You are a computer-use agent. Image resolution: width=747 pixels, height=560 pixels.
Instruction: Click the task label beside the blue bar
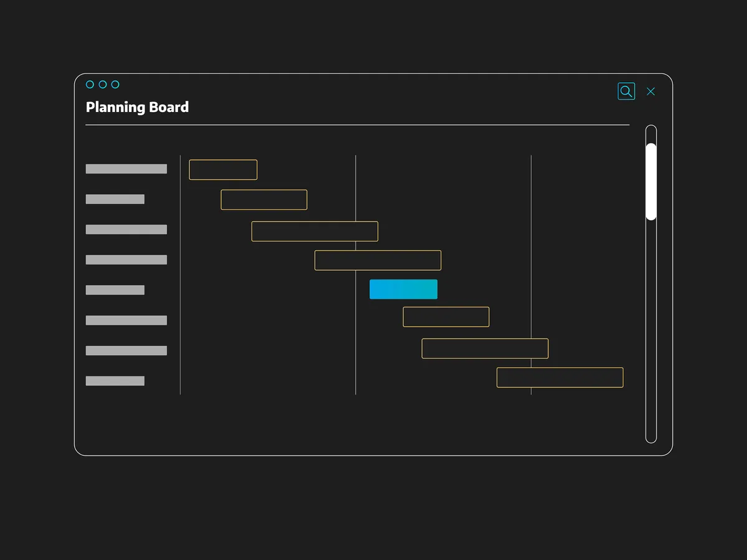[115, 290]
